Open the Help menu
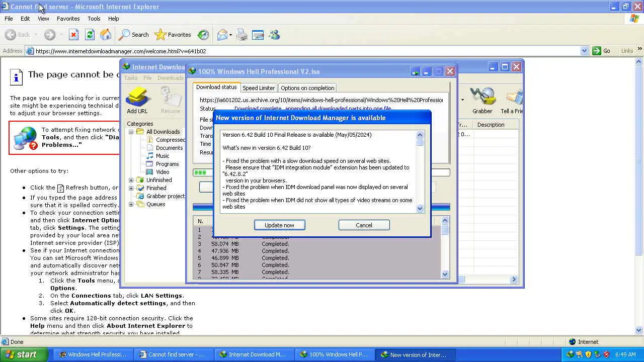This screenshot has width=644, height=362. 114,19
